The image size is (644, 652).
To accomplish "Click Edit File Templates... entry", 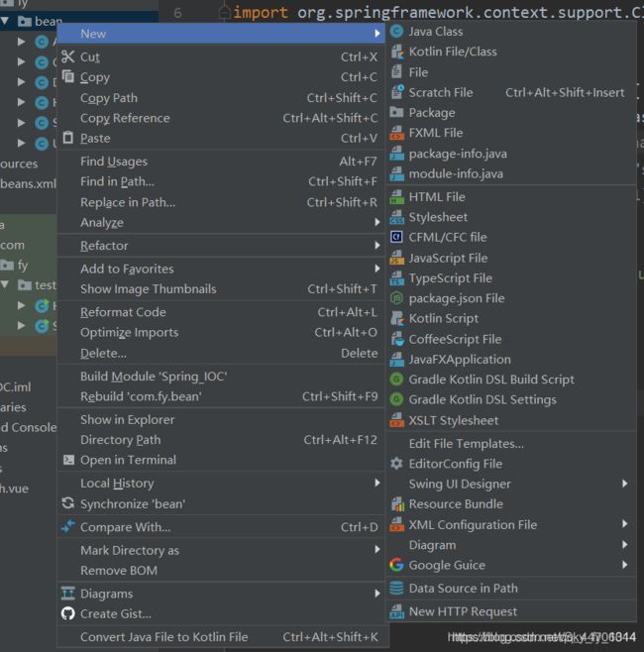I will coord(512,444).
